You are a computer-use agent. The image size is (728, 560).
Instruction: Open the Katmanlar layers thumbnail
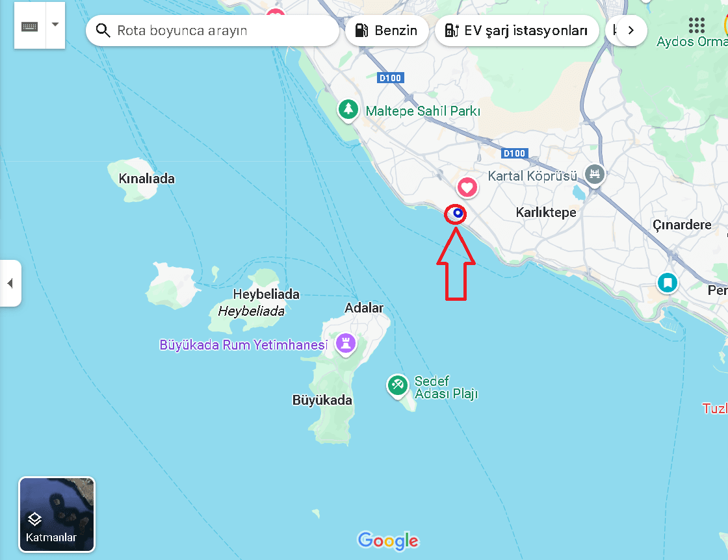[x=57, y=515]
